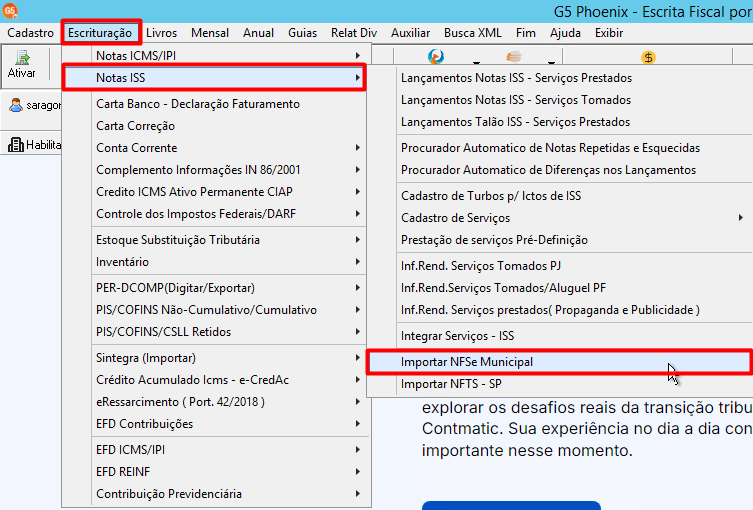
Task: Click the Habilita building icon
Action: 16,145
